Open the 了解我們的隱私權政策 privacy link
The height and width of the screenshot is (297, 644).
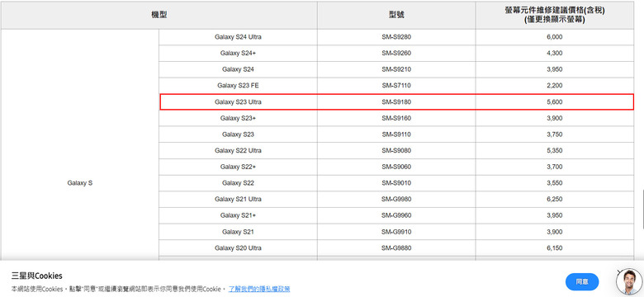(x=259, y=289)
